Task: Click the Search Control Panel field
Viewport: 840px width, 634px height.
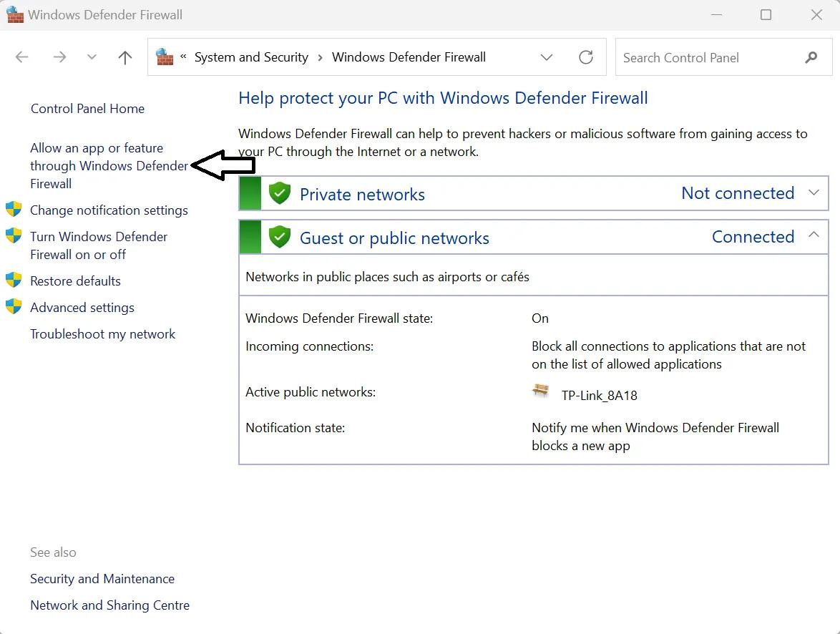Action: click(710, 57)
